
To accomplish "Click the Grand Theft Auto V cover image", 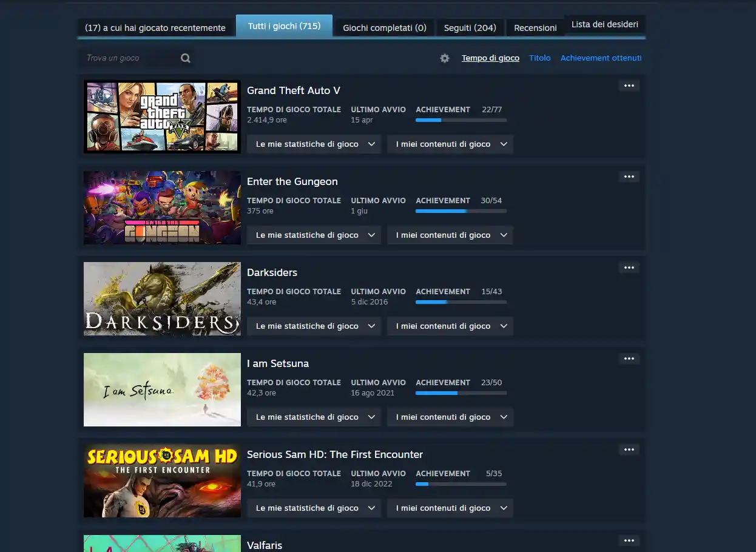I will (x=162, y=116).
